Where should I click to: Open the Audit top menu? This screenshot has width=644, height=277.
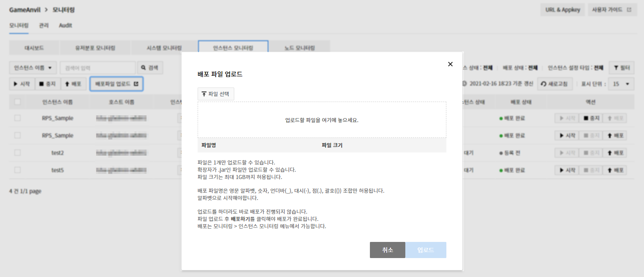[65, 25]
